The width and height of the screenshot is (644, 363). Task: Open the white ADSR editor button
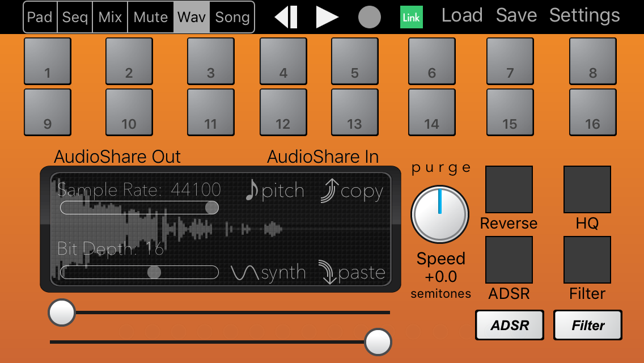click(x=510, y=325)
